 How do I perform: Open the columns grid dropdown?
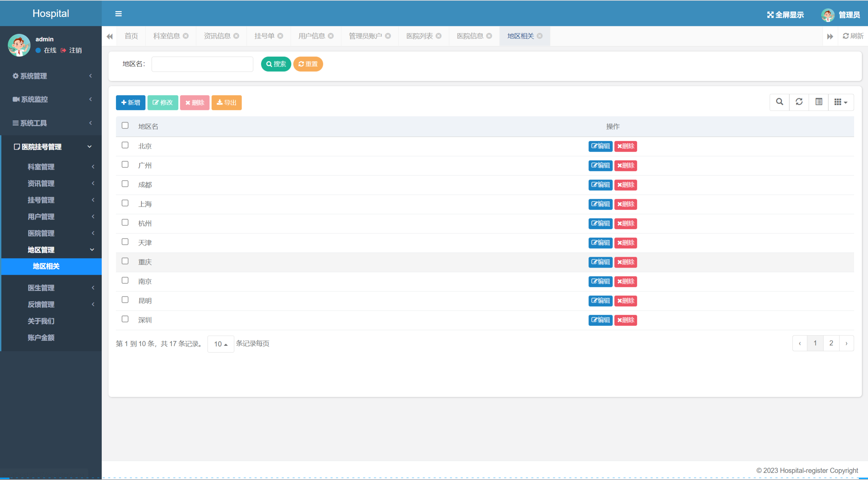point(841,102)
